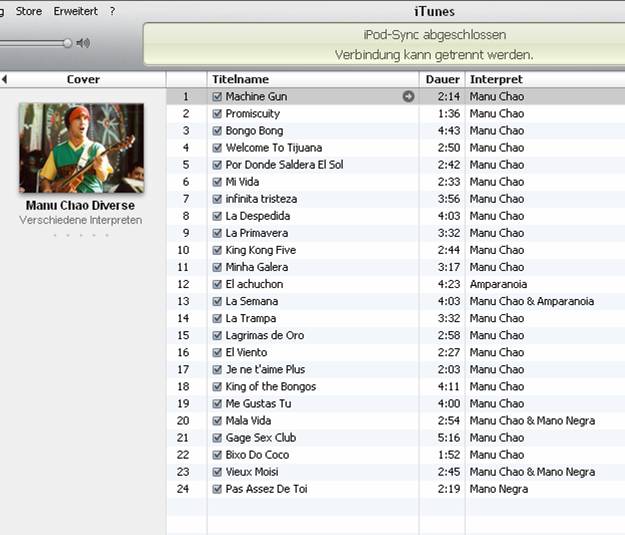Click track number 15

pos(183,336)
